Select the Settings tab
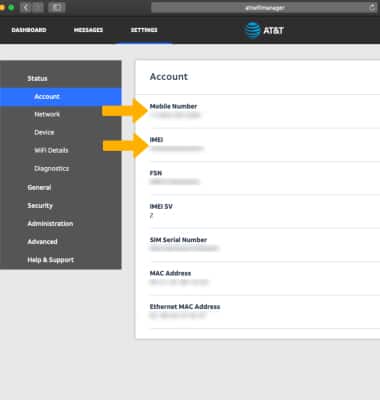380x400 pixels. pyautogui.click(x=144, y=30)
